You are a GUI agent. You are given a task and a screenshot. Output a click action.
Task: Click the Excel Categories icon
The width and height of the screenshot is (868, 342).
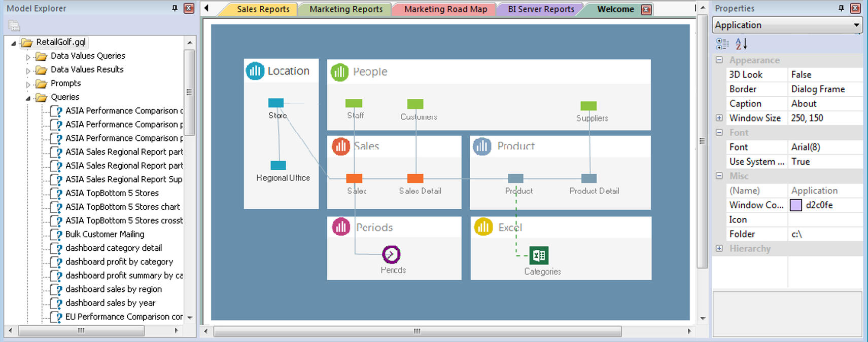(539, 255)
